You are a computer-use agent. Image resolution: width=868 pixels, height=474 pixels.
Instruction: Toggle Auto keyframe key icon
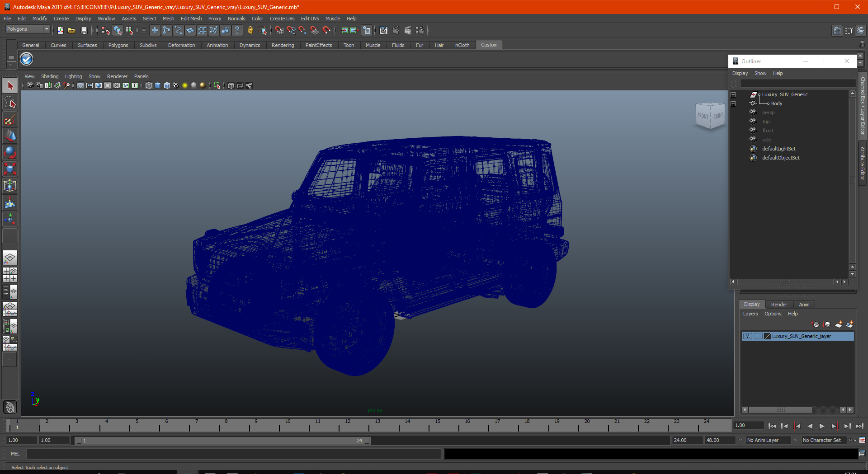853,440
